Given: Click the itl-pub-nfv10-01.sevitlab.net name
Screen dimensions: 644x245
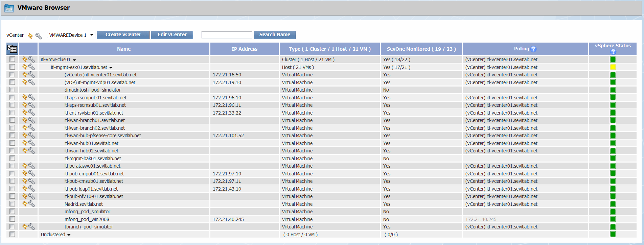Looking at the screenshot, I should pos(94,196).
